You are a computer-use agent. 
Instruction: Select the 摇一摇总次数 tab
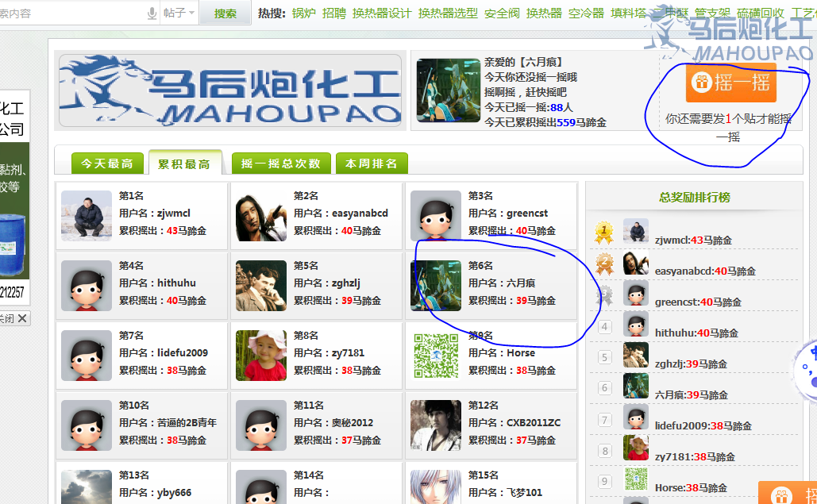281,164
